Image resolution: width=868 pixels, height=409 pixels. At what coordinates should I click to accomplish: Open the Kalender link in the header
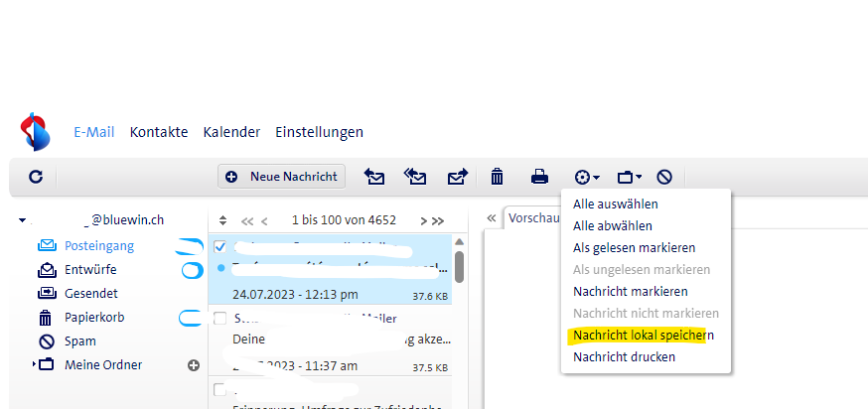[x=231, y=132]
